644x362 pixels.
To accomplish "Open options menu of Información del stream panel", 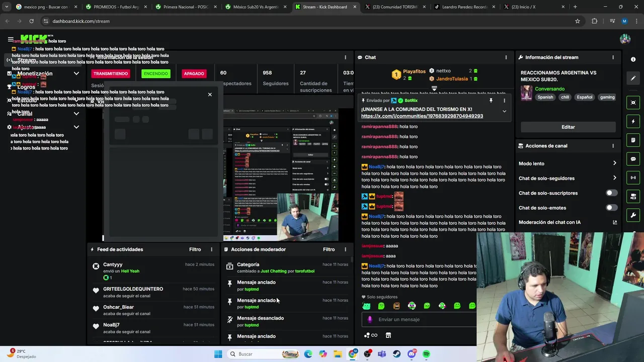I will pyautogui.click(x=613, y=57).
